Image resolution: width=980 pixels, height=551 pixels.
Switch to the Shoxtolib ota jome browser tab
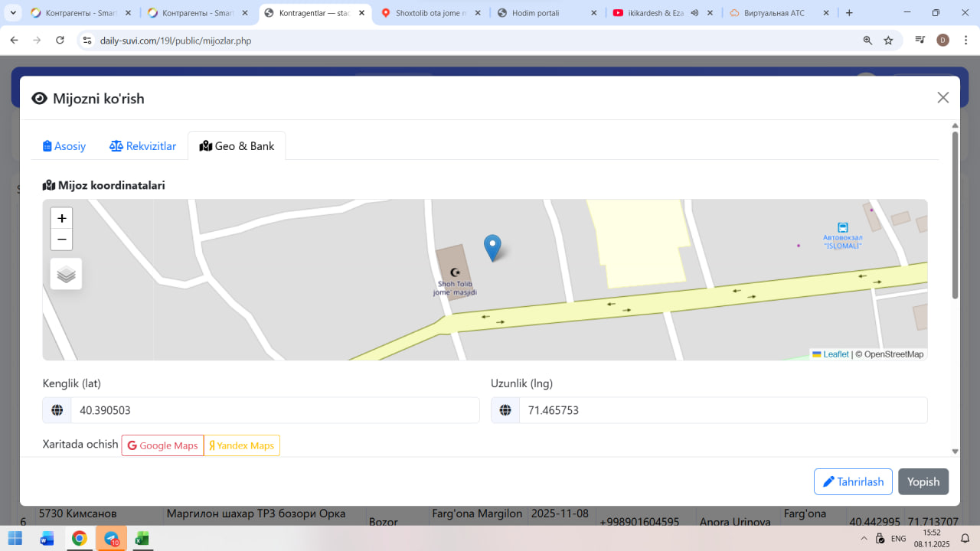pos(431,13)
